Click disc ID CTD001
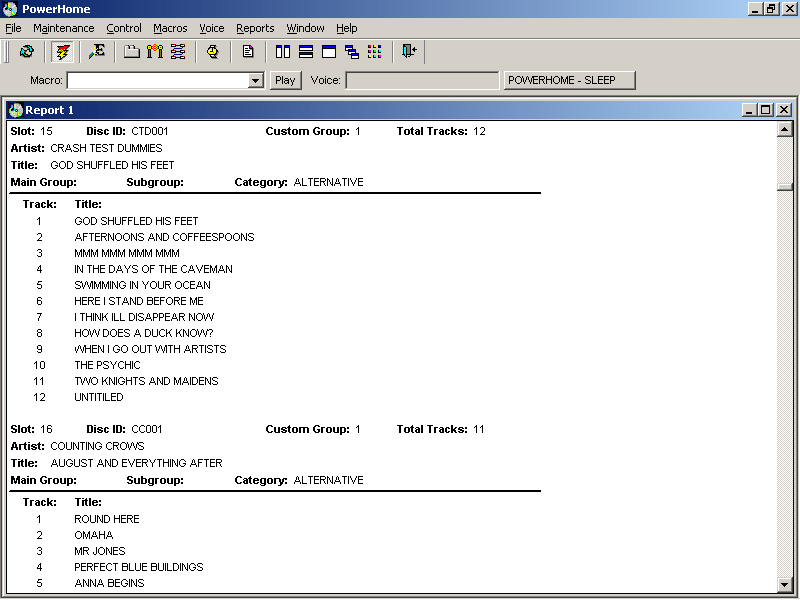 [x=149, y=131]
